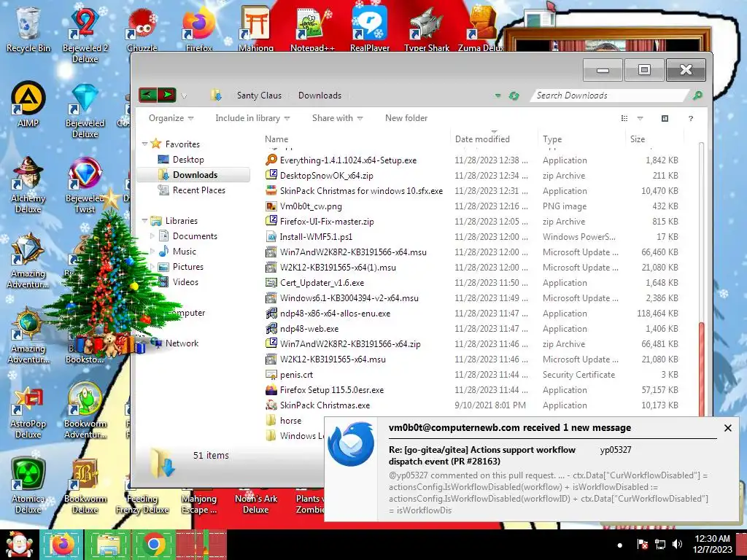Launch Bookworm Adventures desktop shortcut
Image resolution: width=747 pixels, height=560 pixels.
(x=85, y=411)
